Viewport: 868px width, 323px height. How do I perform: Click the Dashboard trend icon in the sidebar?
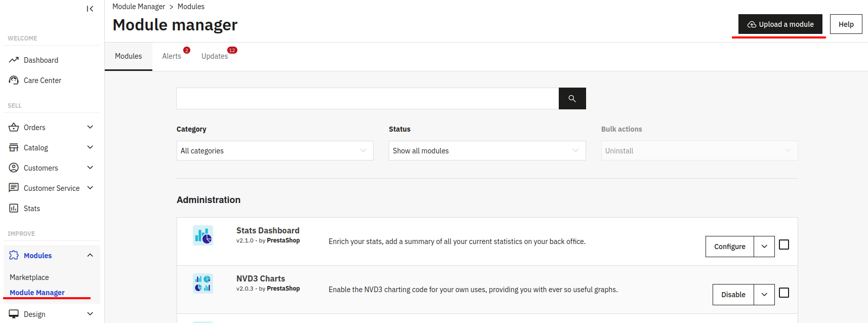(14, 60)
